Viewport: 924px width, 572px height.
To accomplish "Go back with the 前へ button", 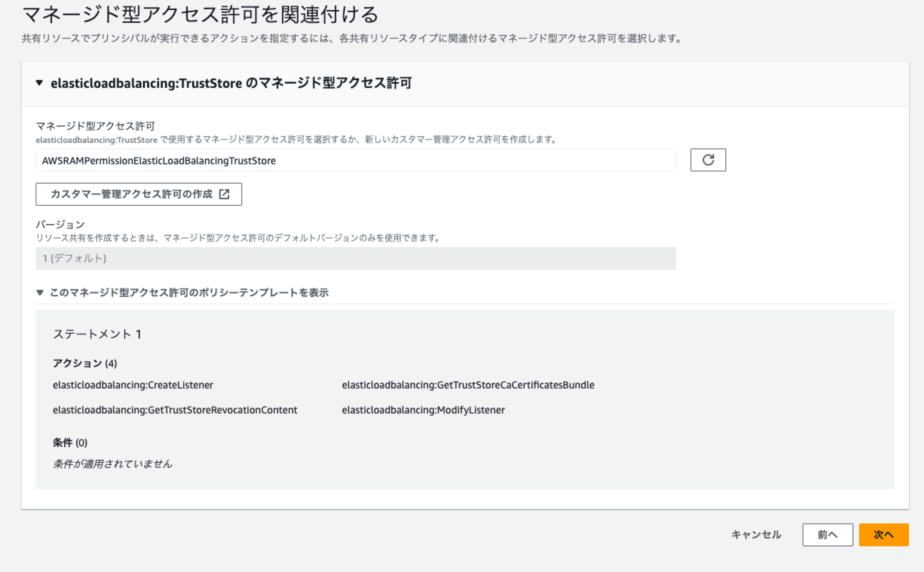I will click(827, 535).
